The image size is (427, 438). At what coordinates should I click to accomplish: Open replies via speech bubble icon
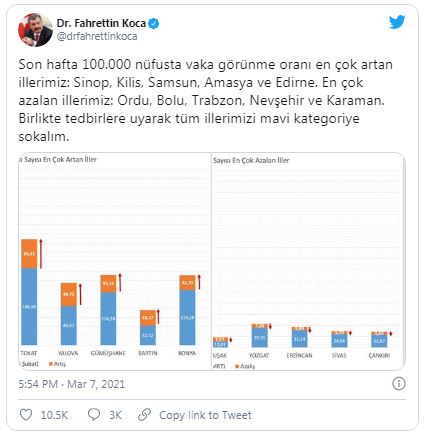94,415
